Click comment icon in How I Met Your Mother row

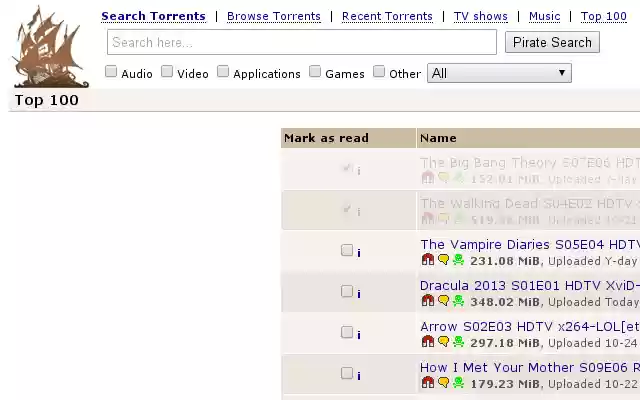443,382
